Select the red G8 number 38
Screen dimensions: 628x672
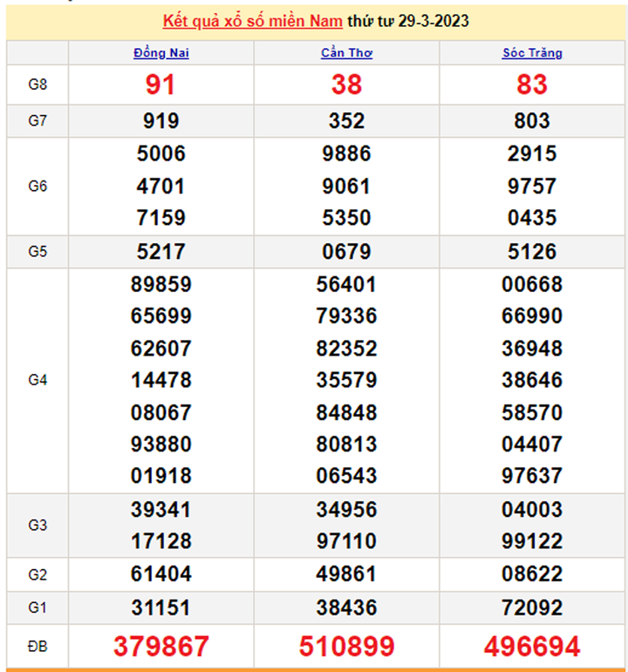[x=346, y=85]
